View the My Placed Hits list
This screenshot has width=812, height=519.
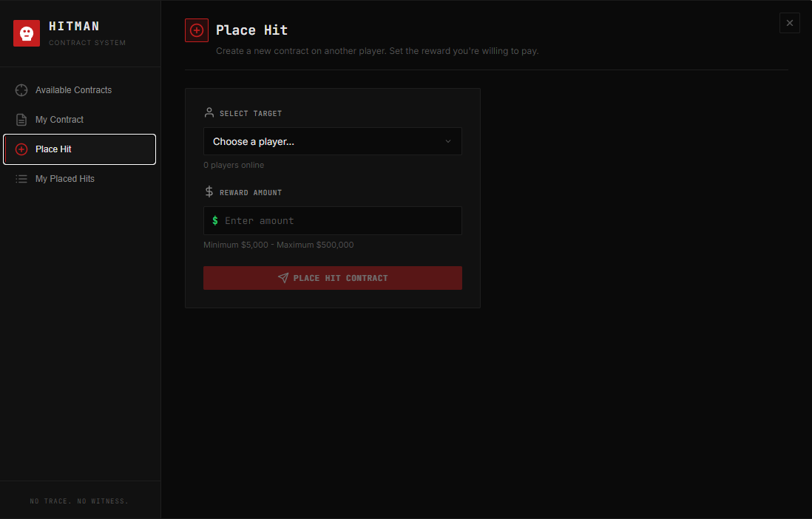coord(80,179)
